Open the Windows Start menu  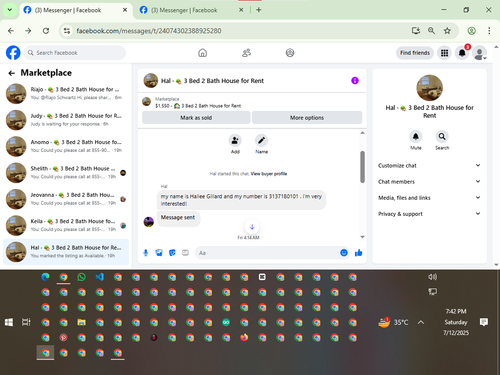(x=9, y=322)
